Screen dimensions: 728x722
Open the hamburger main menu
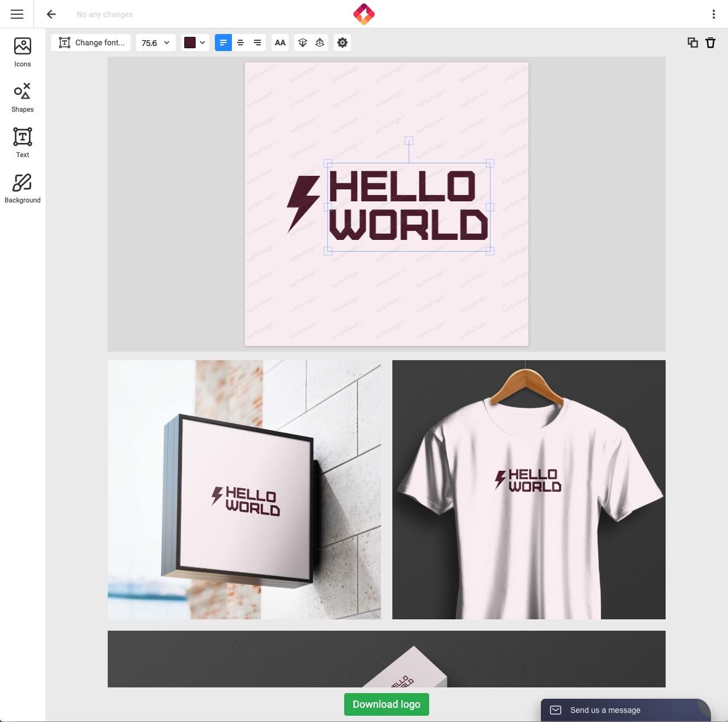(17, 14)
